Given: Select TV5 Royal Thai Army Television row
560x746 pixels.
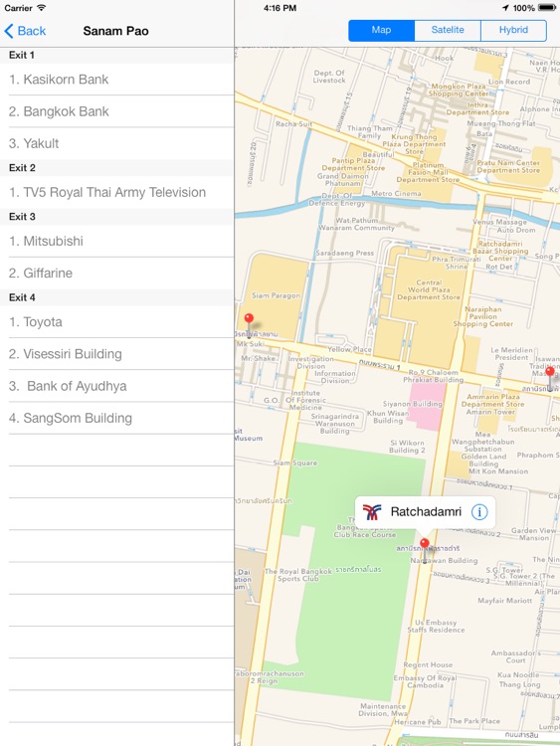Looking at the screenshot, I should point(117,192).
